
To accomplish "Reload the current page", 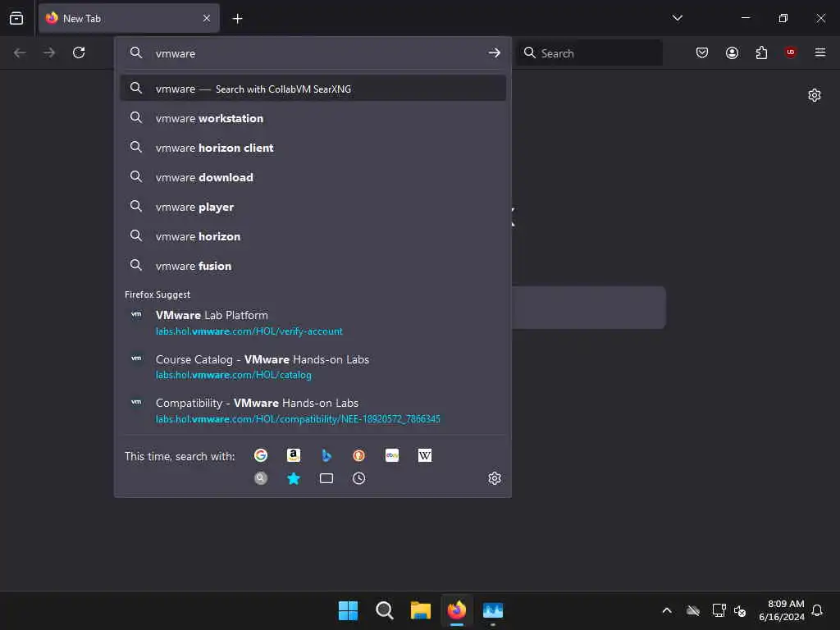I will click(x=79, y=52).
